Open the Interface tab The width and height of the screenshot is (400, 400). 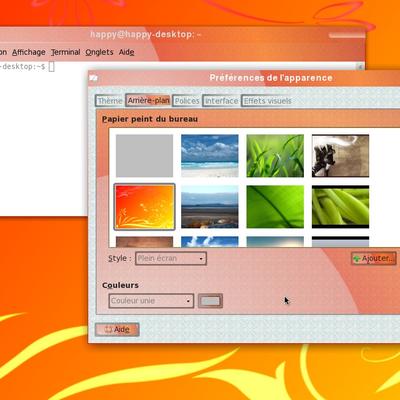pyautogui.click(x=221, y=101)
